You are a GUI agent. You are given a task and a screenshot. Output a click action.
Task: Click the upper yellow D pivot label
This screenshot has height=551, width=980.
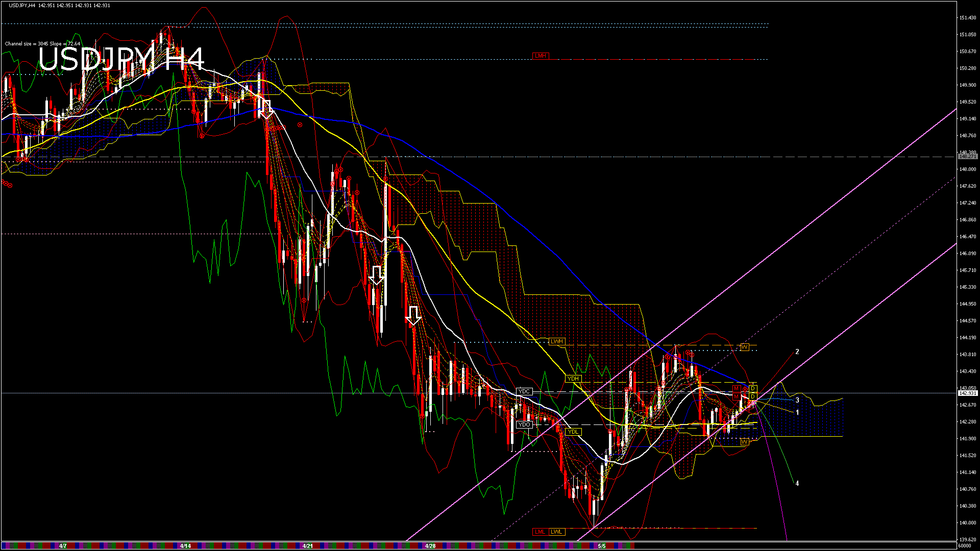[753, 389]
